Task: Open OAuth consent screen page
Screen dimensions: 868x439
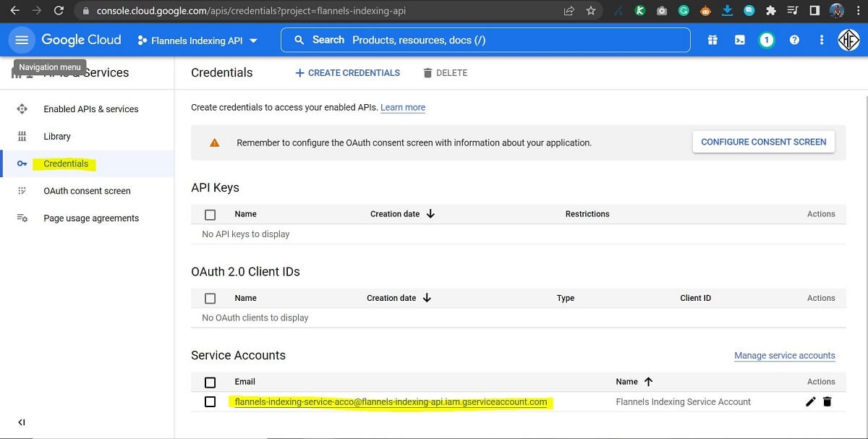Action: [87, 191]
